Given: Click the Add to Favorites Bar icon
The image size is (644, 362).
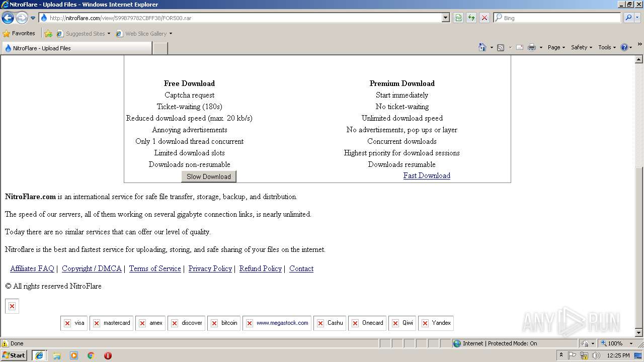Looking at the screenshot, I should pos(48,33).
